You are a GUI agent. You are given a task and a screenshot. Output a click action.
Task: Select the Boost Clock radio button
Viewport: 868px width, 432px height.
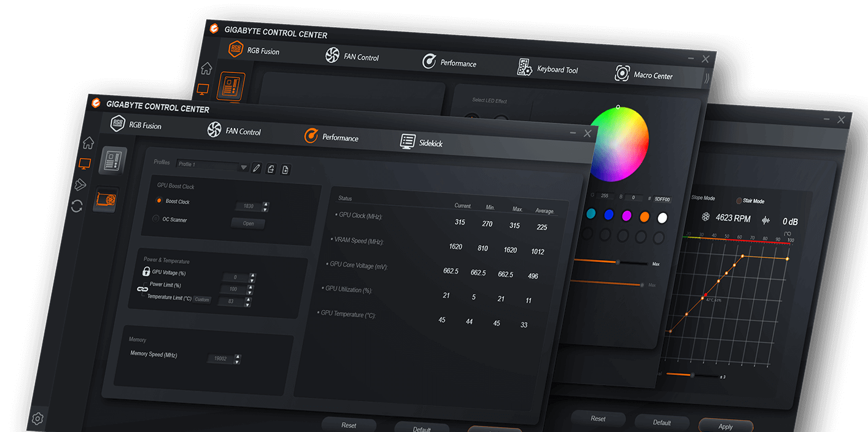(x=159, y=201)
